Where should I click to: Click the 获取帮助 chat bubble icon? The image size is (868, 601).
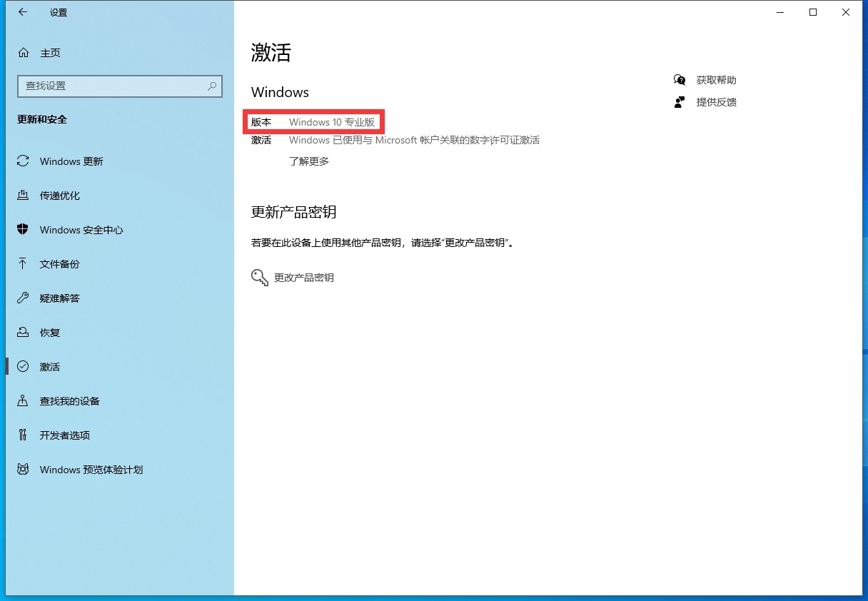680,80
